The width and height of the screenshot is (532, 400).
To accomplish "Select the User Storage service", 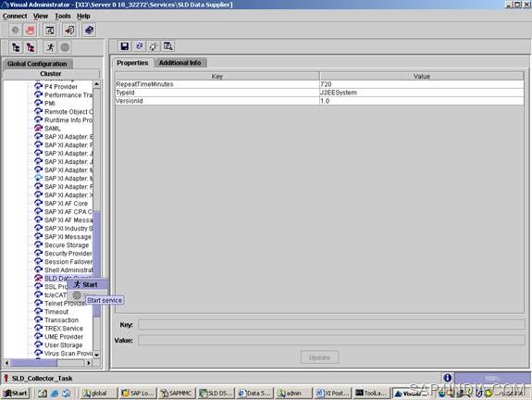I will pyautogui.click(x=64, y=345).
